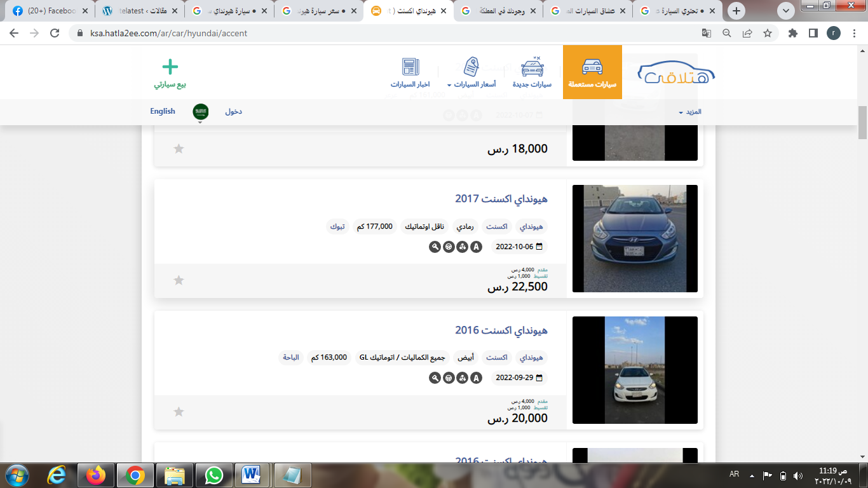Click the automatic transmission 'A' icon on 2017 listing
The width and height of the screenshot is (868, 488).
[x=477, y=247]
